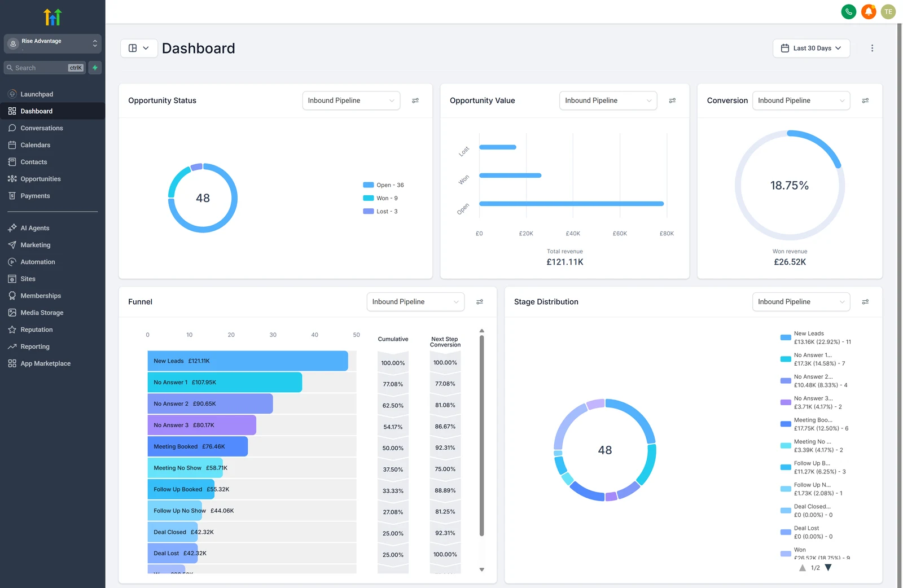
Task: Go to next legend page arrow
Action: pyautogui.click(x=828, y=568)
